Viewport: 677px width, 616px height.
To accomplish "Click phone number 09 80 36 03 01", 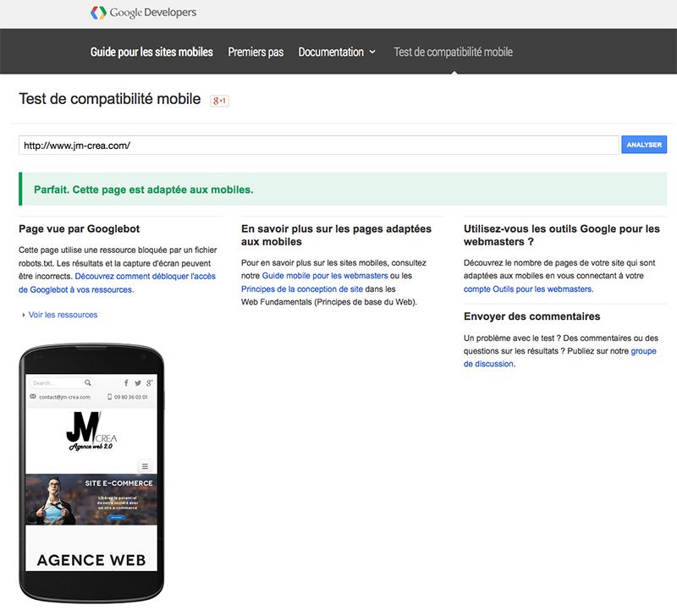I will (128, 397).
